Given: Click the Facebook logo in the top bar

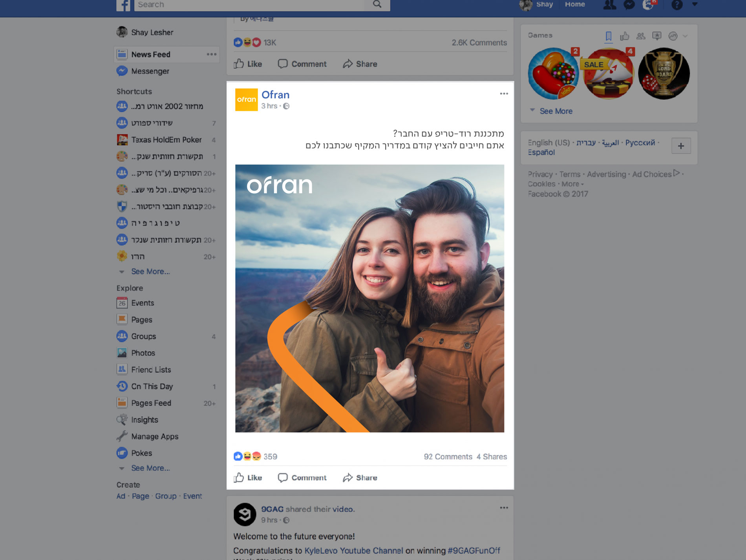Looking at the screenshot, I should [x=123, y=5].
